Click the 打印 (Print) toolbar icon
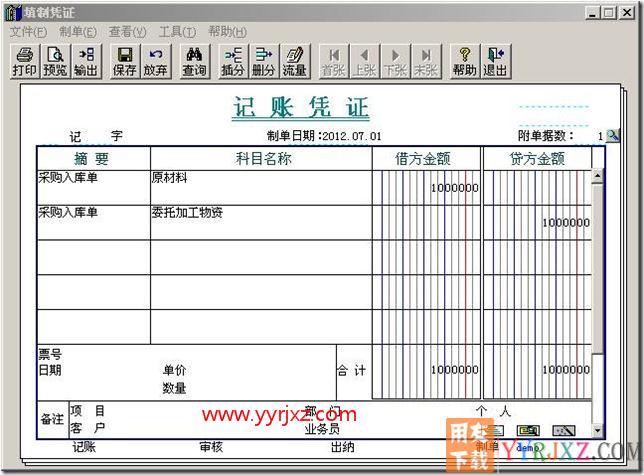This screenshot has width=644, height=475. coord(25,62)
